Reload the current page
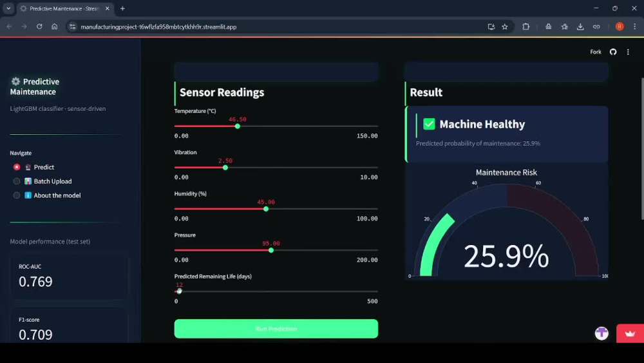Image resolution: width=644 pixels, height=363 pixels. click(x=39, y=26)
